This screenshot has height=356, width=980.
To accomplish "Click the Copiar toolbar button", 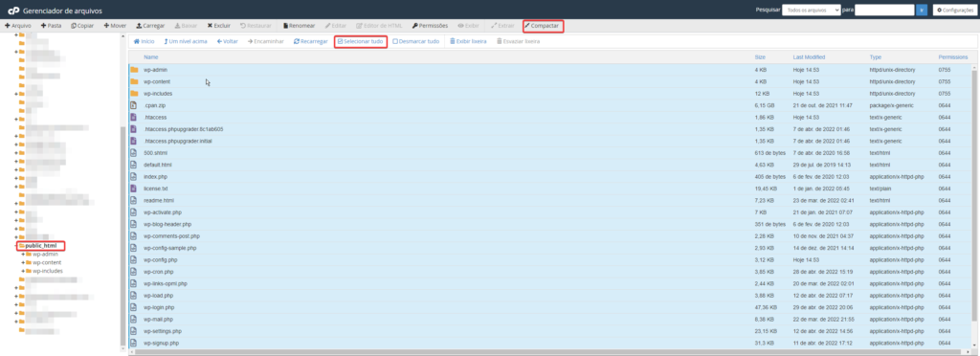I will point(82,26).
